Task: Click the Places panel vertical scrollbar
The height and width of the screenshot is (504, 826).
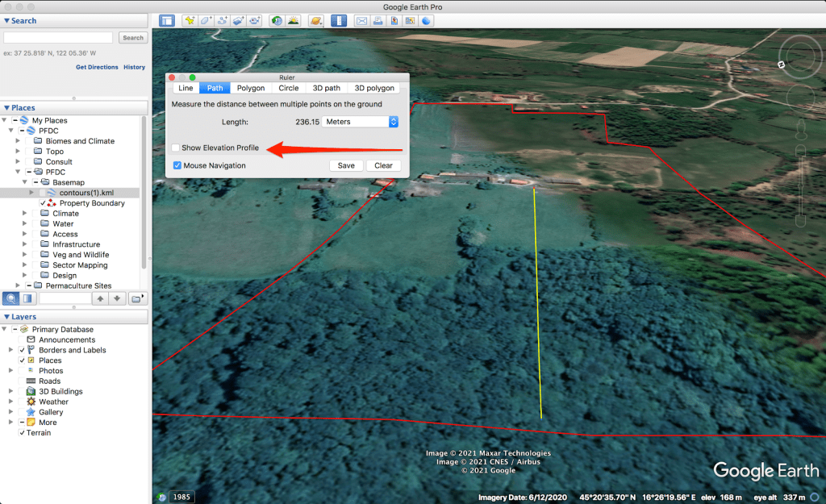Action: [x=144, y=192]
